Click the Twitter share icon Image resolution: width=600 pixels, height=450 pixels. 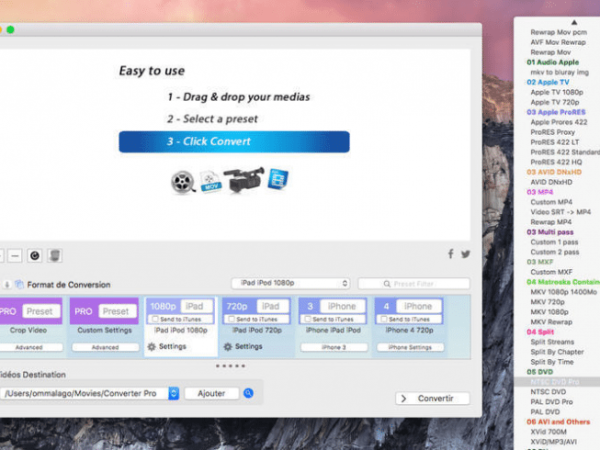(465, 254)
